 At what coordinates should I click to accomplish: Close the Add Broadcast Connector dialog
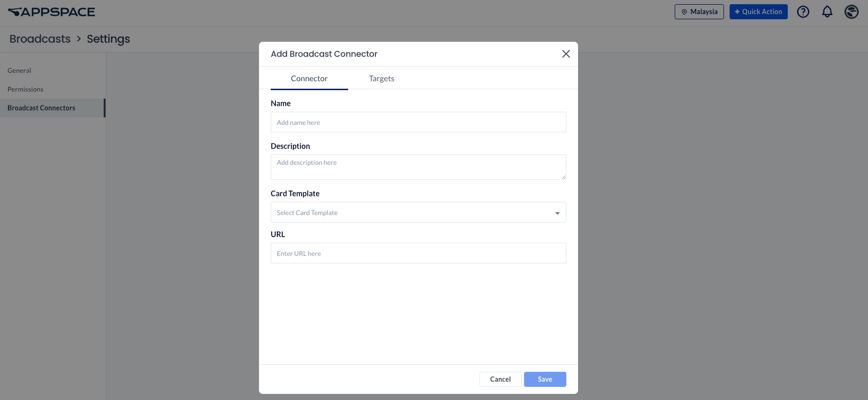click(566, 54)
